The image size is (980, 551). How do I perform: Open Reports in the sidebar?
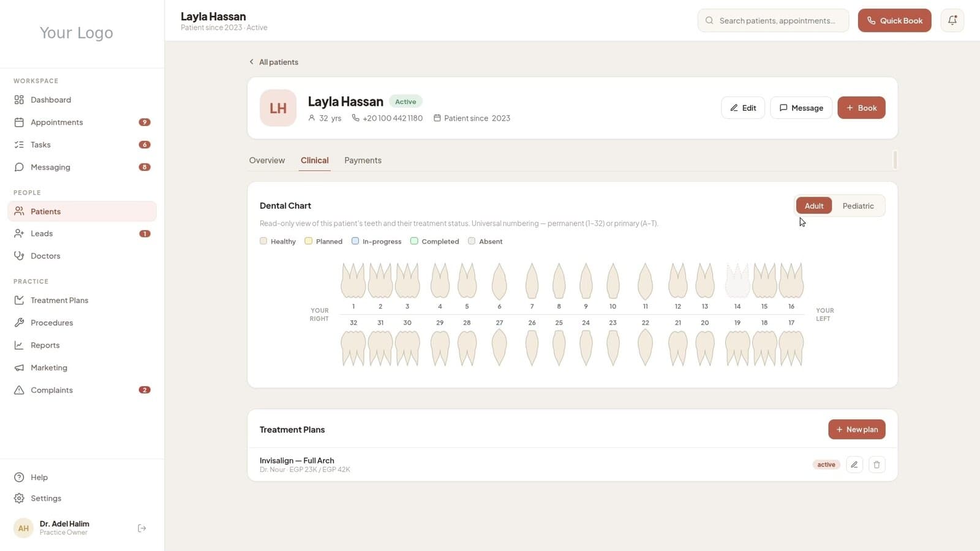(x=81, y=345)
